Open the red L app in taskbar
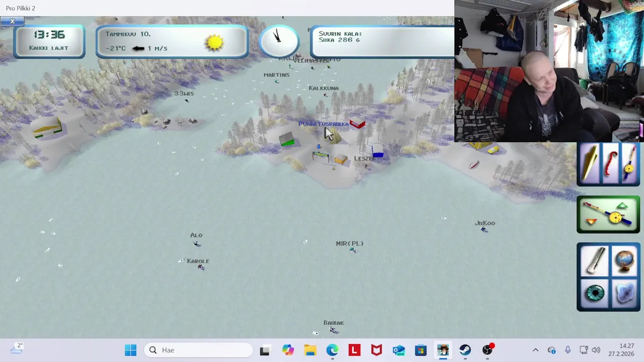This screenshot has width=644, height=362. pos(354,350)
